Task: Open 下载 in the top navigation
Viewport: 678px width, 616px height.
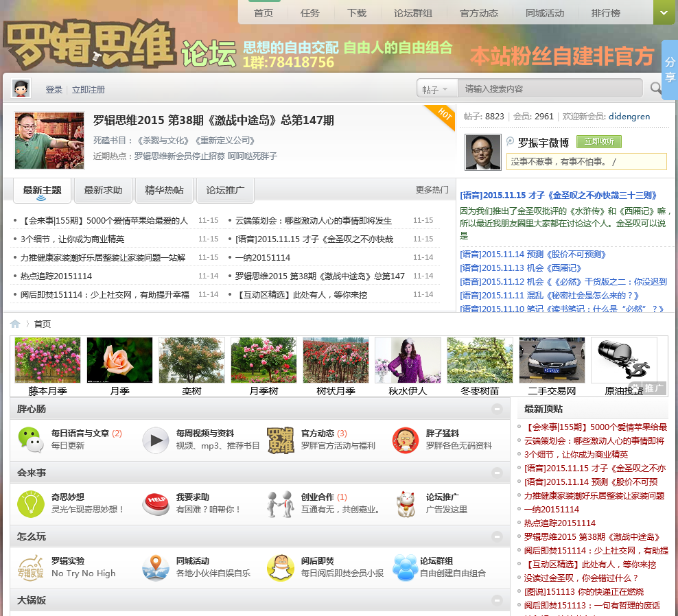Action: 357,13
